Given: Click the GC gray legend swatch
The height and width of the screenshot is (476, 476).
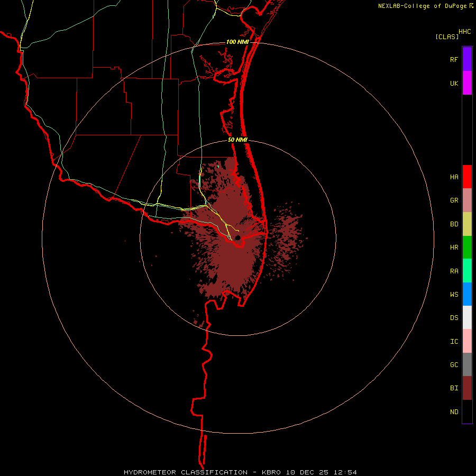Looking at the screenshot, I should tap(467, 364).
